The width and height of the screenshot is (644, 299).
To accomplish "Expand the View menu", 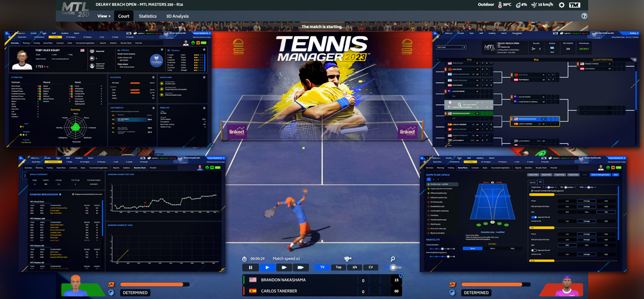I will (103, 16).
